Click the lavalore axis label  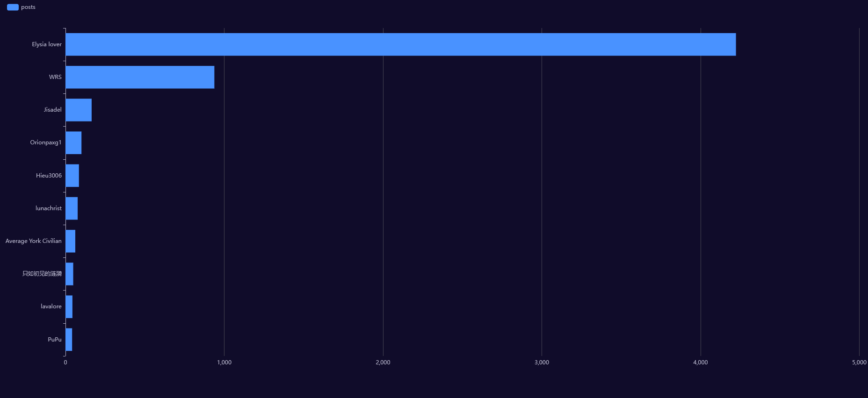51,306
